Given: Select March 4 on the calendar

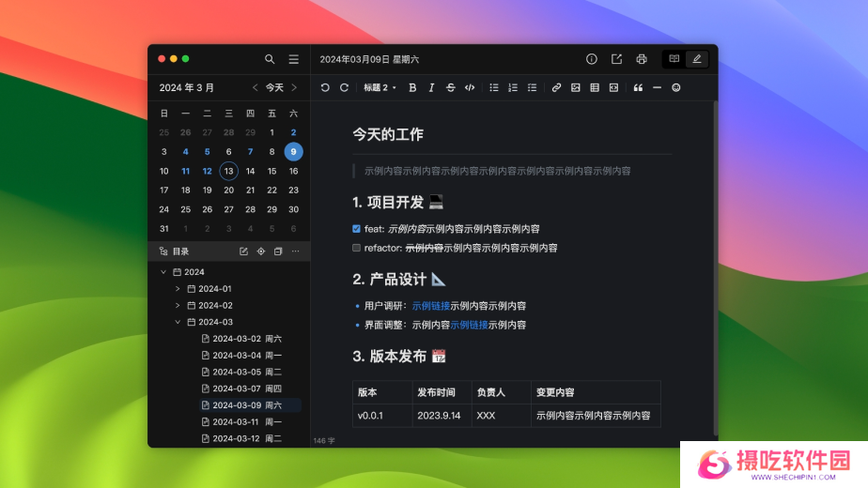Looking at the screenshot, I should (x=185, y=152).
